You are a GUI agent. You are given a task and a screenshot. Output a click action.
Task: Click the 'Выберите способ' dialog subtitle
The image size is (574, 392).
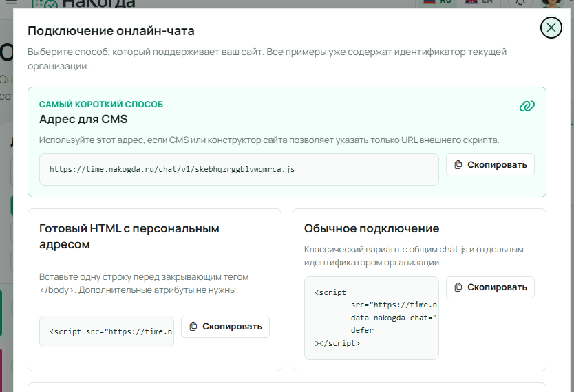pyautogui.click(x=267, y=59)
